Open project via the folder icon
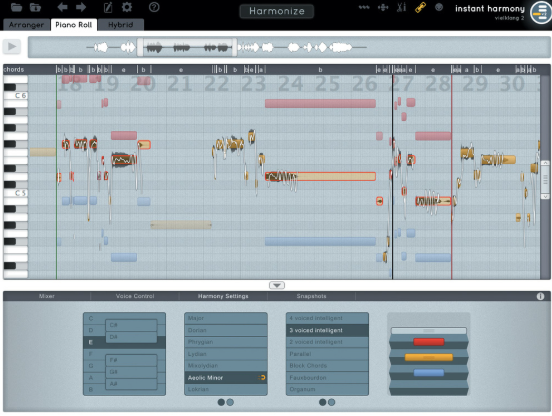This screenshot has width=552, height=416. 16,7
